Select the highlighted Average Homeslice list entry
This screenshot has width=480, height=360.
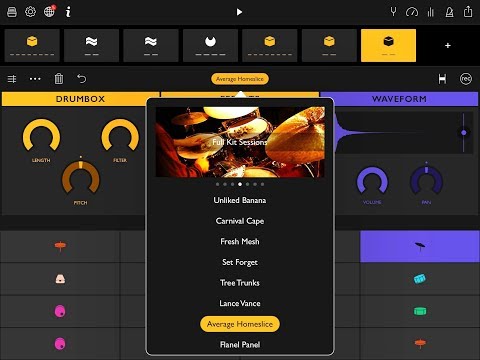point(240,324)
